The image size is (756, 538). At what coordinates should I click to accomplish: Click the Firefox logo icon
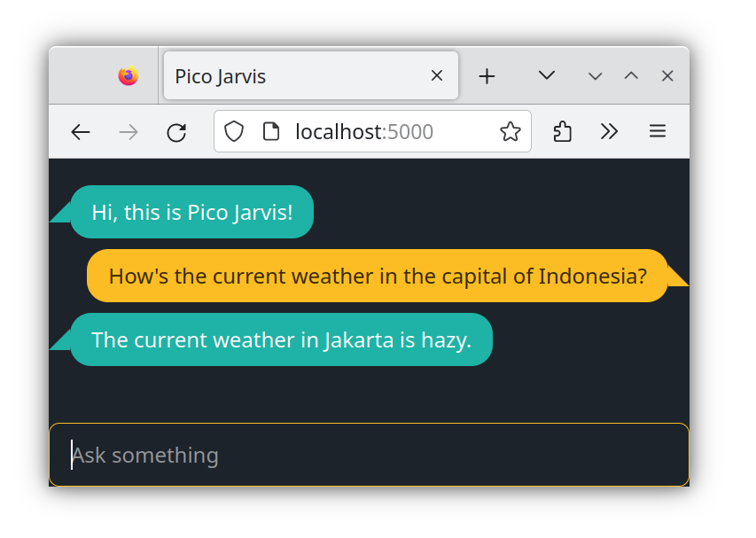coord(129,75)
